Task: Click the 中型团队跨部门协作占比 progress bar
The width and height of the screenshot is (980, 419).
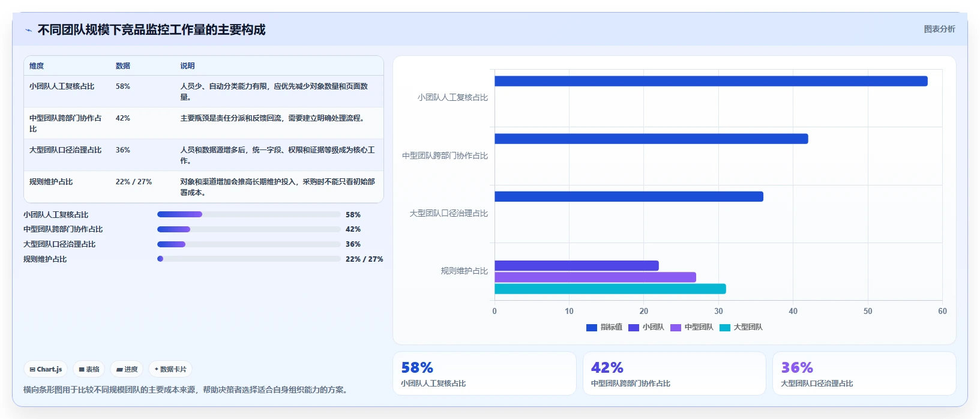Action: pos(249,229)
